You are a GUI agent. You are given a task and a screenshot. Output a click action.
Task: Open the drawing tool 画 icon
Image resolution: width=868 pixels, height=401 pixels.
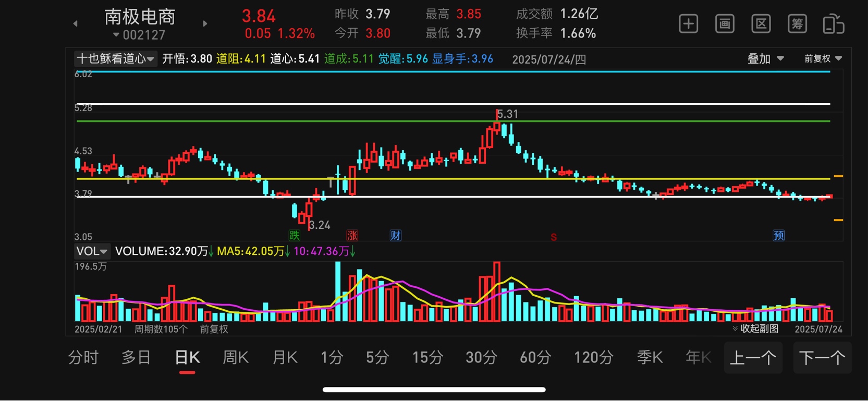coord(725,24)
